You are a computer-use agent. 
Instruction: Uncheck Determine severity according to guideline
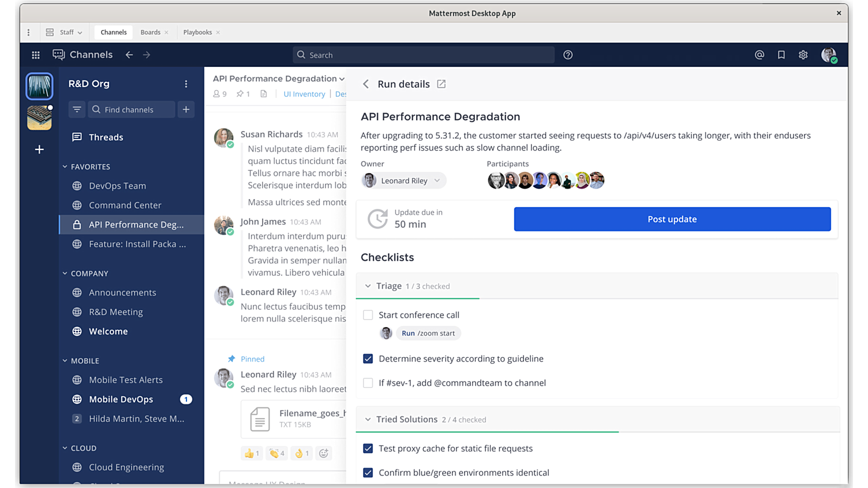pos(368,359)
